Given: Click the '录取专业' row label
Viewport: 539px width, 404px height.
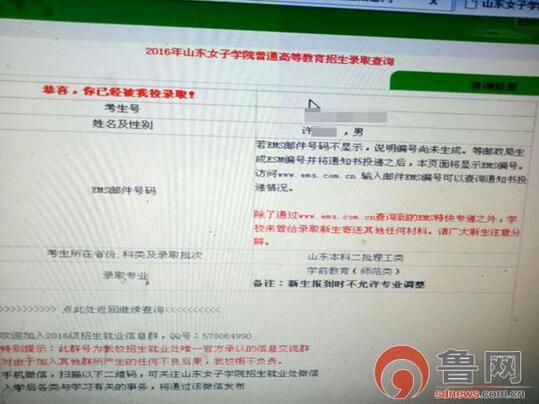Looking at the screenshot, I should tap(125, 276).
